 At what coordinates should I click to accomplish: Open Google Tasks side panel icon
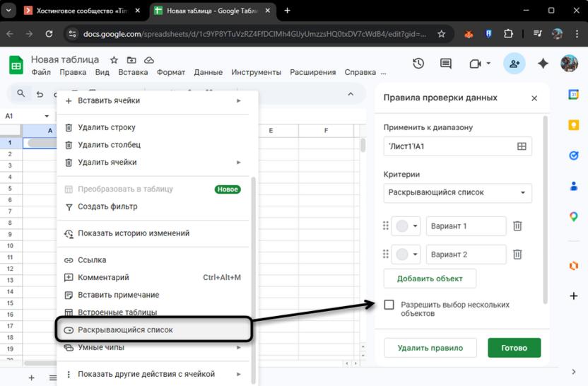pyautogui.click(x=573, y=155)
